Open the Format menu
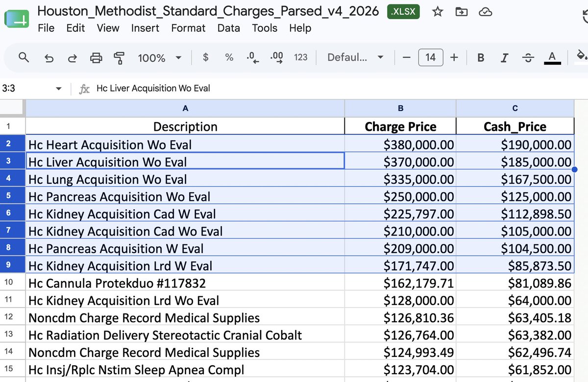This screenshot has height=382, width=588. coord(189,28)
